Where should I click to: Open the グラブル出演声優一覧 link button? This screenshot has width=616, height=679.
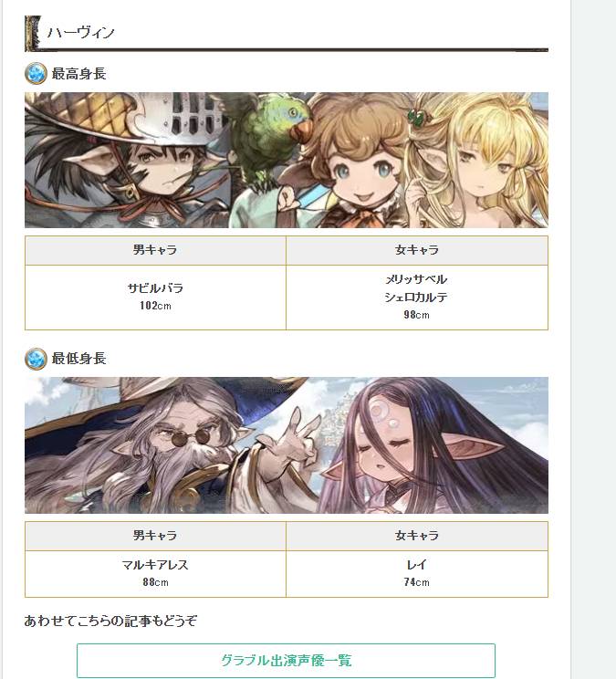click(x=287, y=661)
